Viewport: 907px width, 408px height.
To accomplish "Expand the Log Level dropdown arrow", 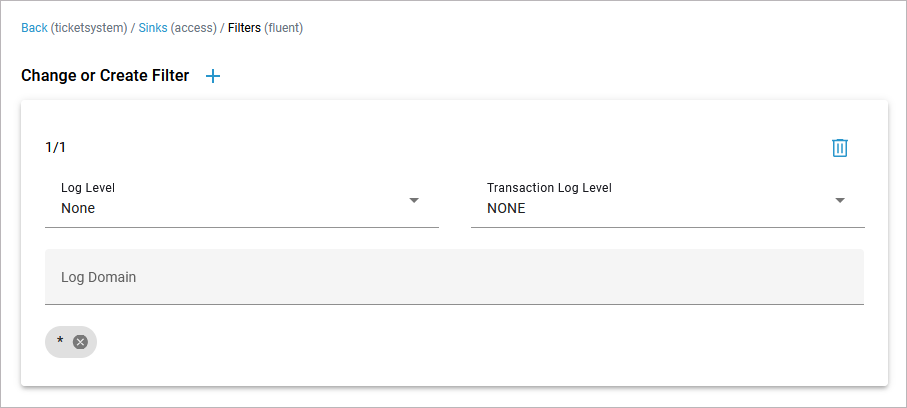I will [414, 200].
